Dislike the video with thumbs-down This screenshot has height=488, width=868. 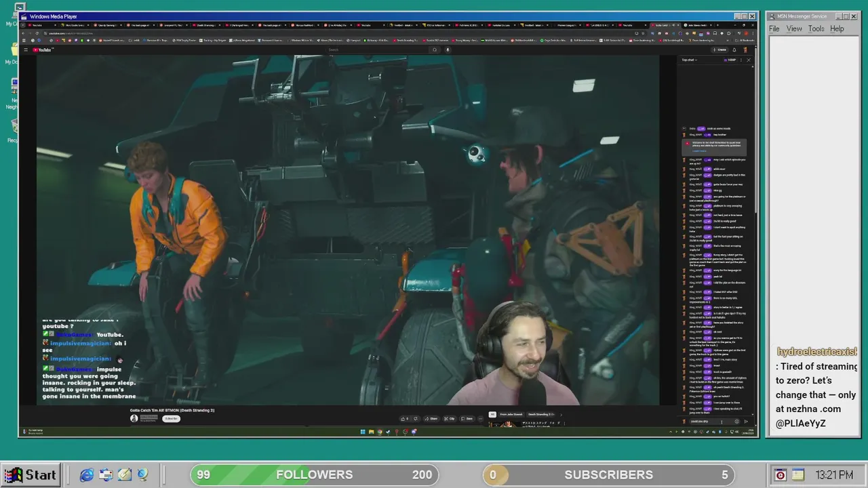point(416,418)
